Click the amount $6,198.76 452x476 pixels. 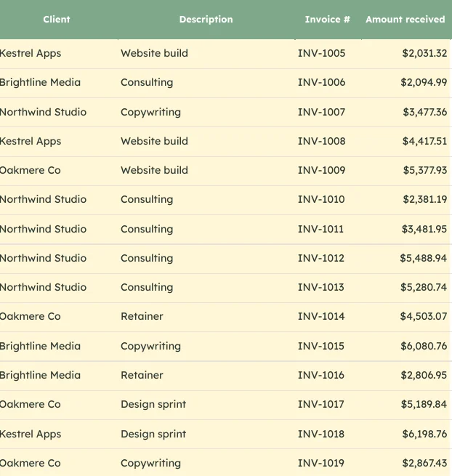tap(424, 434)
